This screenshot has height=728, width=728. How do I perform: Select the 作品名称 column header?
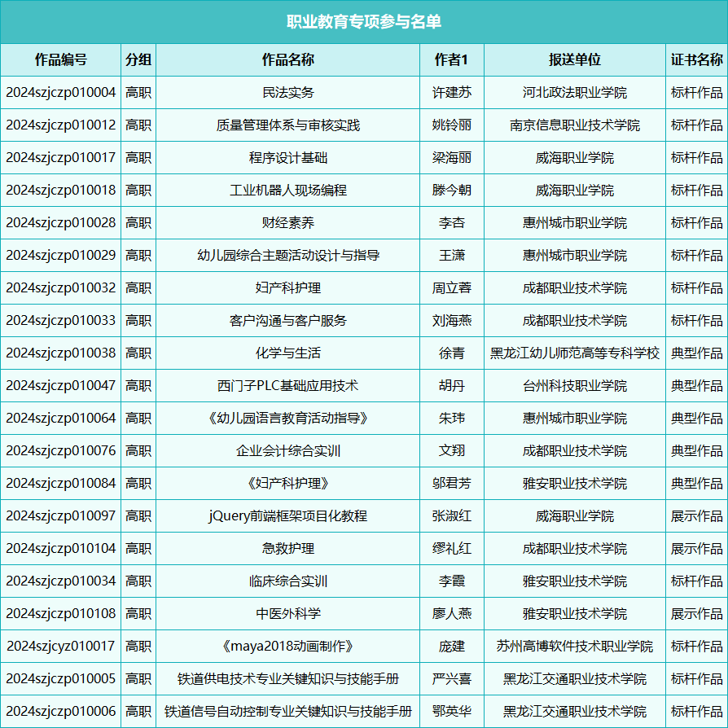287,60
